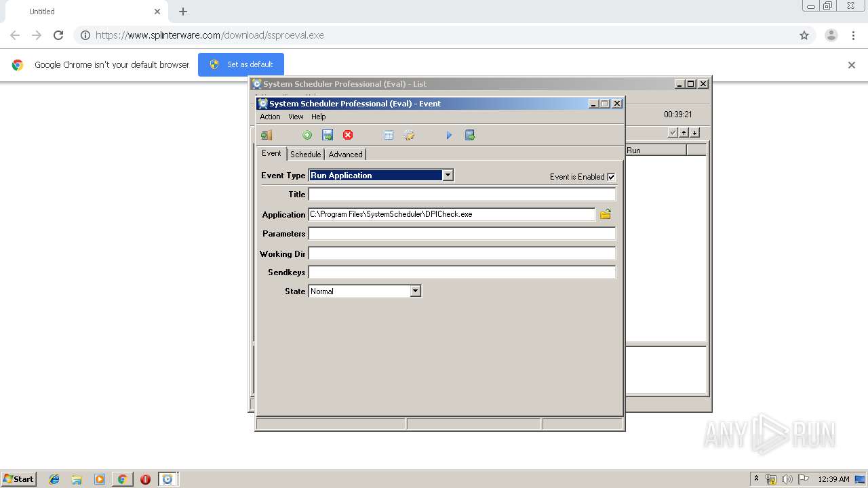Click the Run column header in List window
The height and width of the screenshot is (488, 868).
(655, 150)
